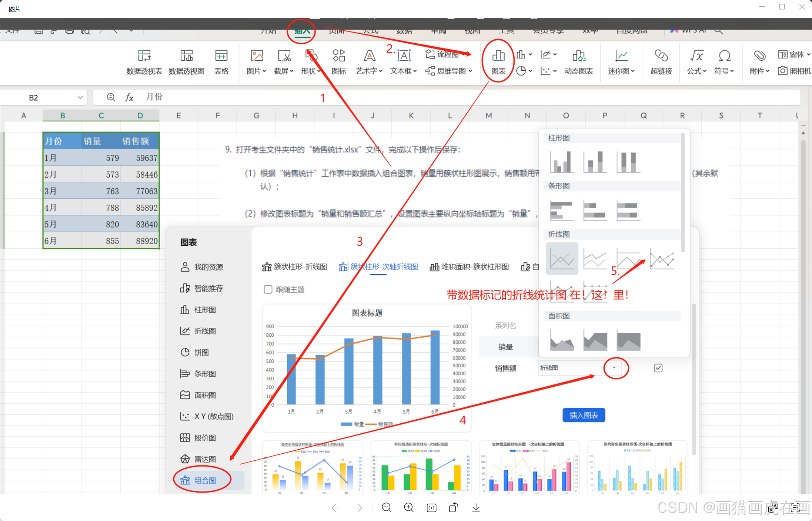Open 我的资源 in chart sidebar

click(x=208, y=267)
